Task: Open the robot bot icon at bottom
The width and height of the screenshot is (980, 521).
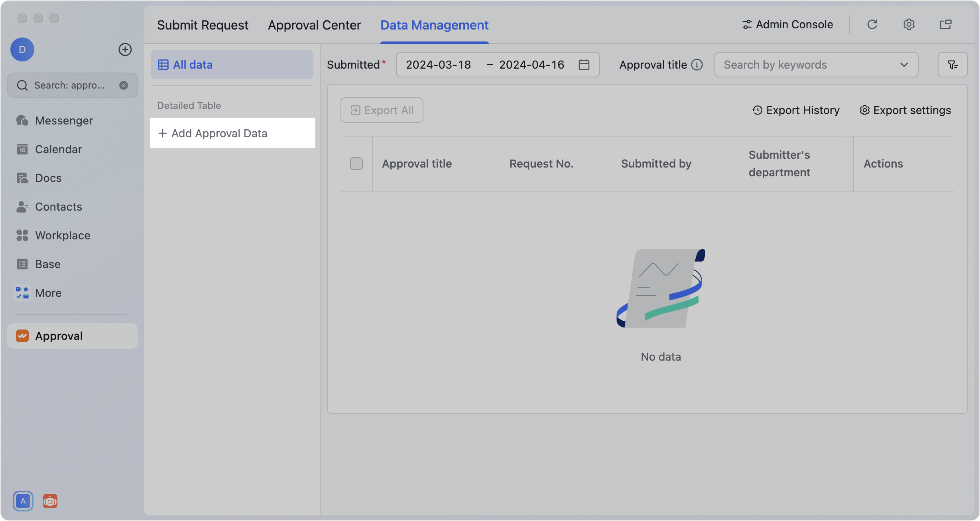Action: (50, 501)
